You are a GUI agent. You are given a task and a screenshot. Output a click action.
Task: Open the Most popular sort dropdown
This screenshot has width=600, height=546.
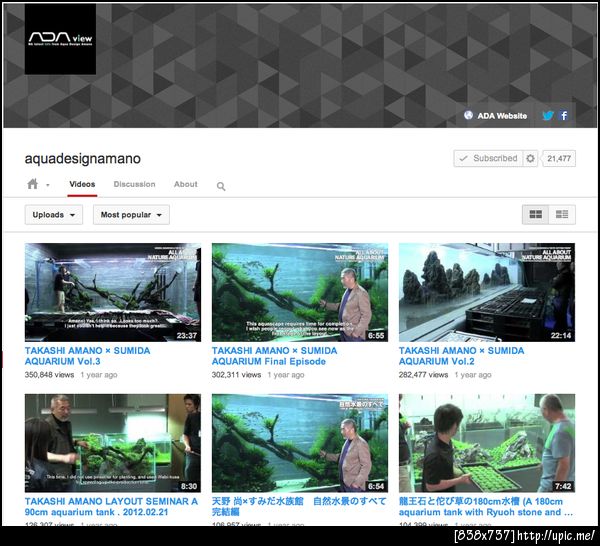131,215
